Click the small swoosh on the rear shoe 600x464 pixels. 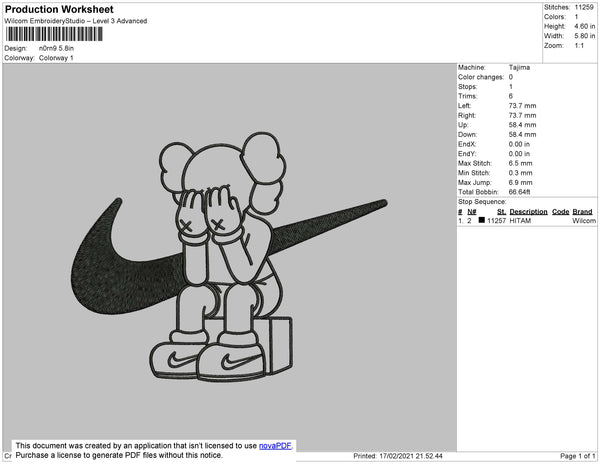180,360
